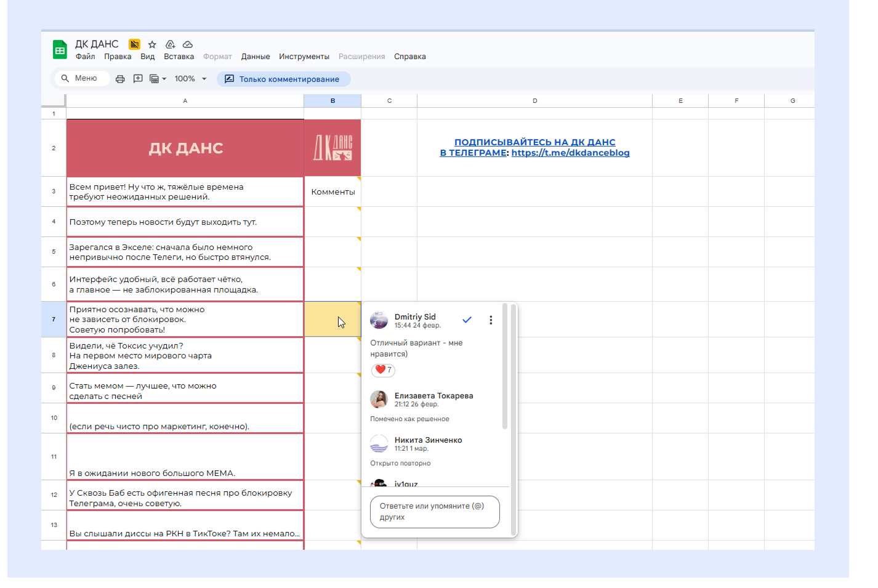Select the cell starting with Приятно осознавать
Screen dimensions: 878x588
[185, 319]
